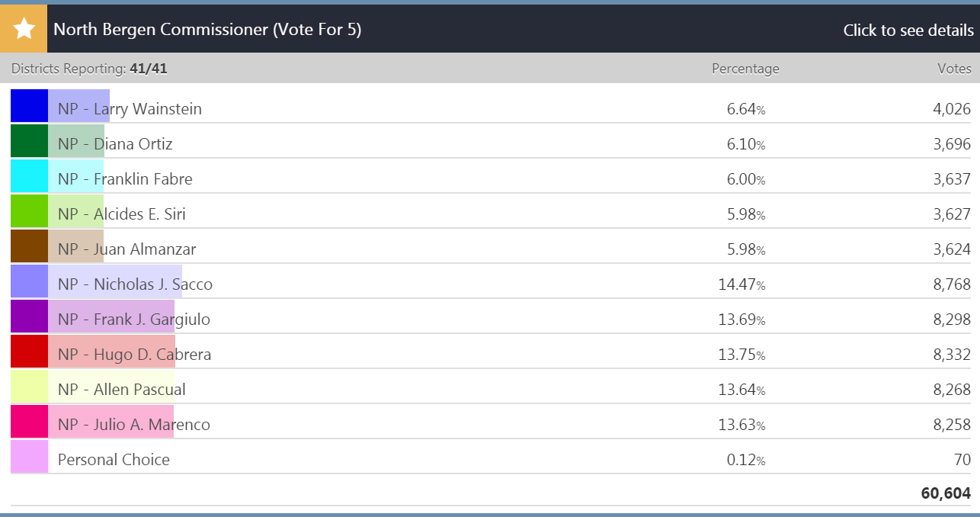Click the star icon in the header
980x517 pixels.
[x=24, y=30]
